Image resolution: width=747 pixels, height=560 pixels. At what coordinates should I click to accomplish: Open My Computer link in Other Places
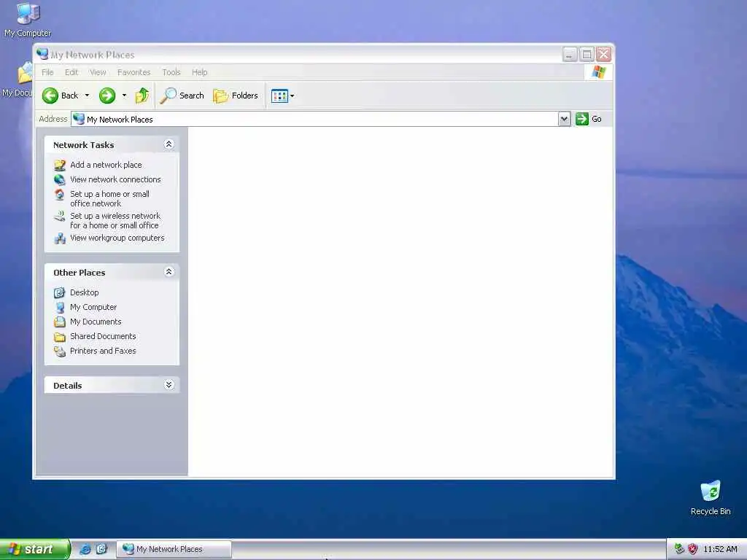pos(93,308)
